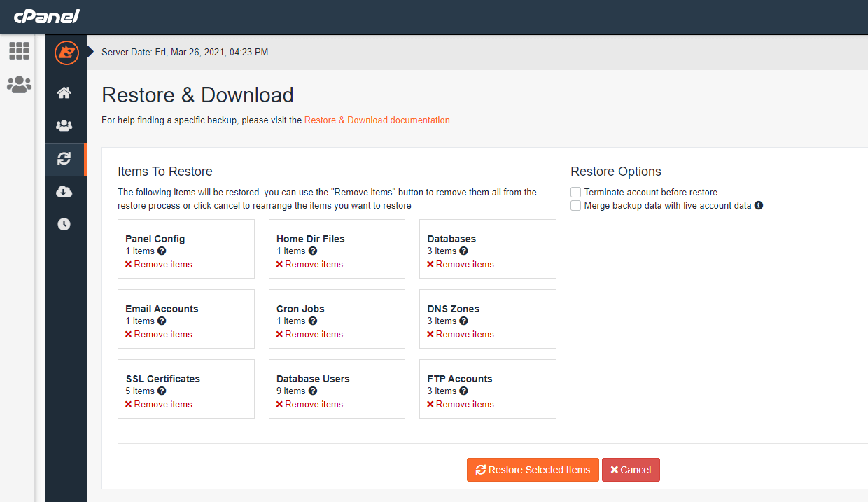Open the Accounts group icon in dark sidebar
This screenshot has height=502, width=868.
[x=64, y=126]
